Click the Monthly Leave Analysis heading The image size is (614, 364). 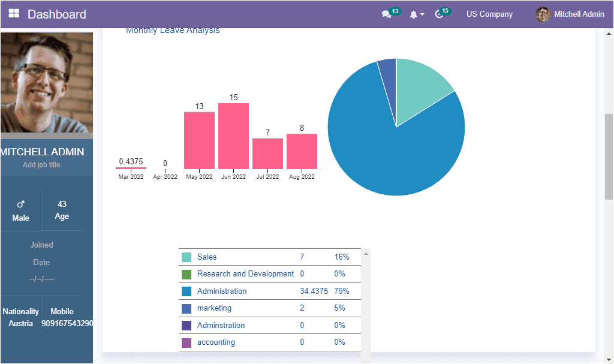(x=173, y=30)
